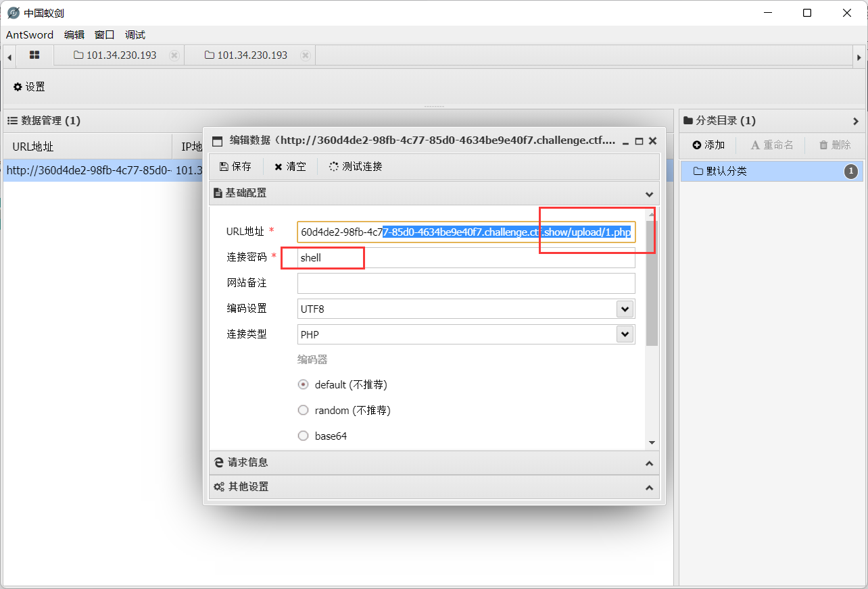Open the 设置 settings gear button

(x=29, y=86)
